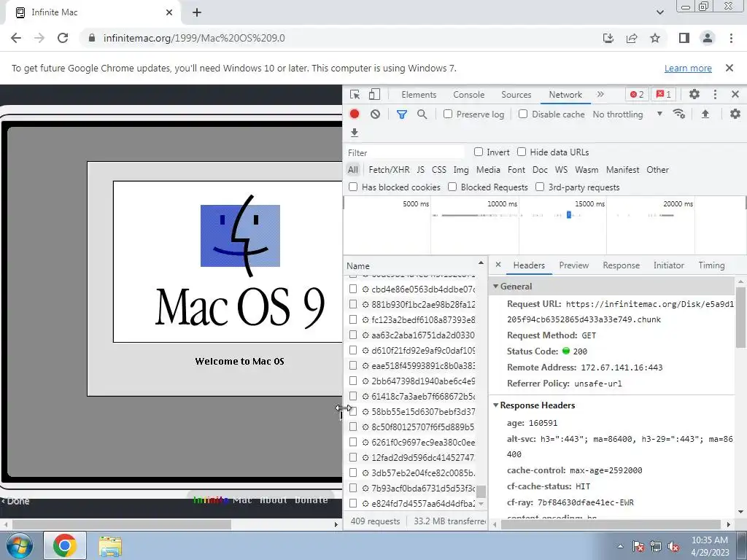Enable Preserve log checkbox
This screenshot has width=747, height=560.
[x=448, y=114]
